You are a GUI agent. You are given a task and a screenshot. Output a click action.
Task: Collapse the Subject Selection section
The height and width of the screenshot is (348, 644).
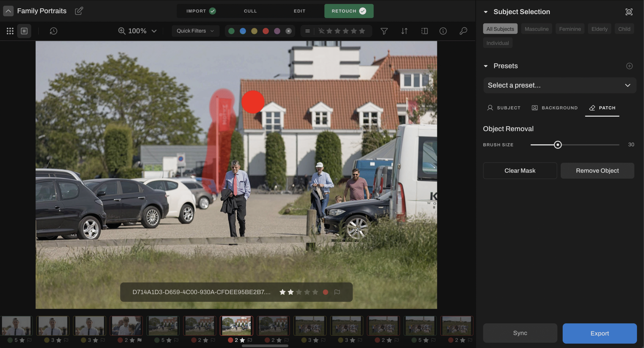click(x=486, y=12)
